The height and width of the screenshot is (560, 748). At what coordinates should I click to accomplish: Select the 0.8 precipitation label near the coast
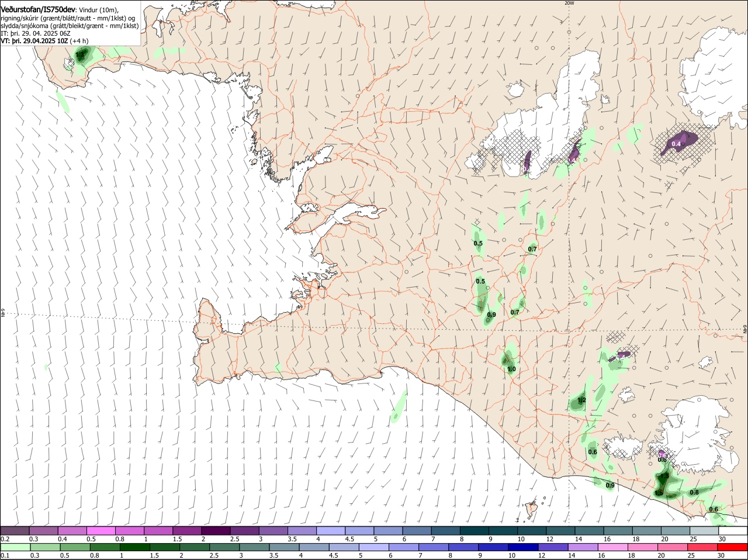[x=694, y=492]
